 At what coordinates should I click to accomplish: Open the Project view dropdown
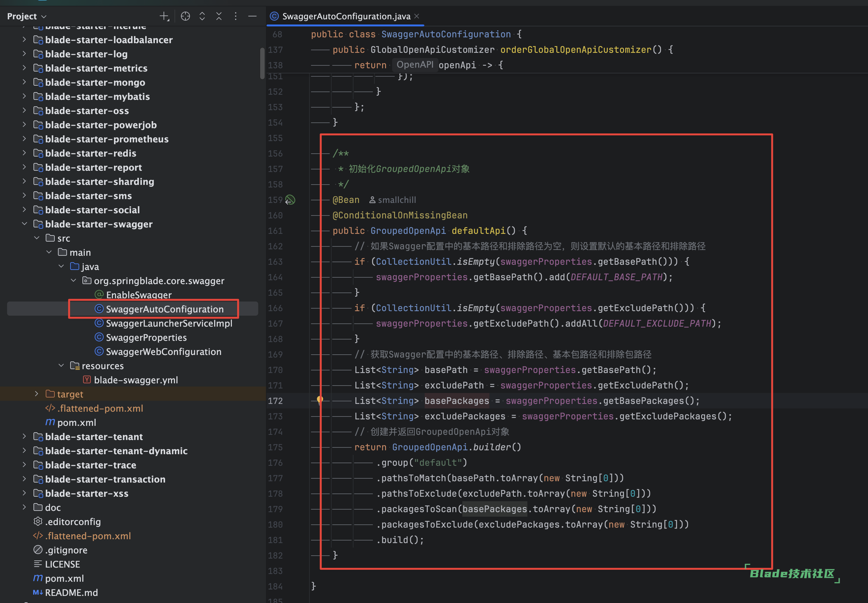tap(27, 16)
